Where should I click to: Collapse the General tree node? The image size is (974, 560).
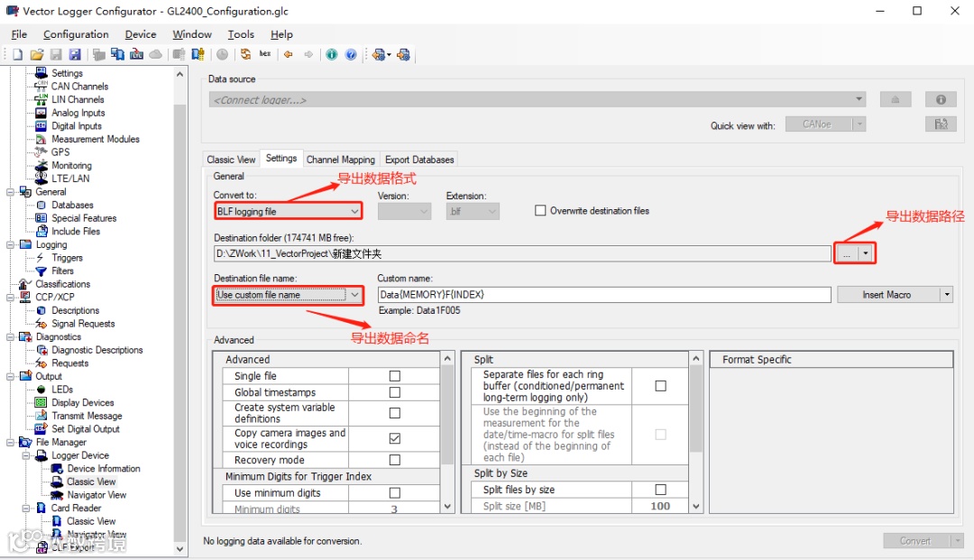click(10, 192)
